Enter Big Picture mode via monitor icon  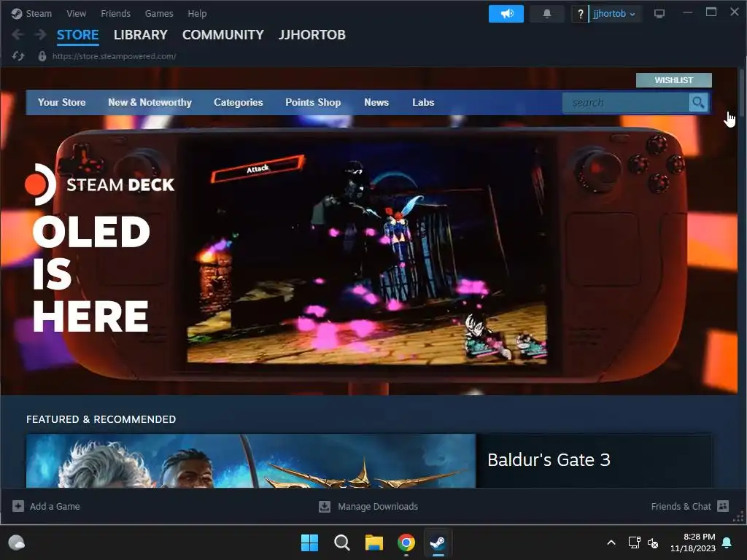tap(659, 13)
